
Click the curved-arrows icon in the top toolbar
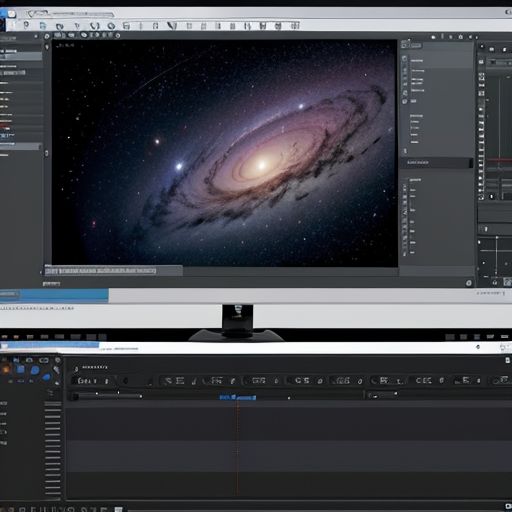[x=95, y=26]
